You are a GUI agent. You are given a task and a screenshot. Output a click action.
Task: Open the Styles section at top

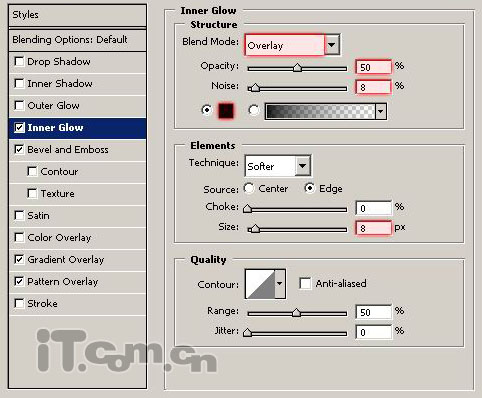tap(77, 15)
